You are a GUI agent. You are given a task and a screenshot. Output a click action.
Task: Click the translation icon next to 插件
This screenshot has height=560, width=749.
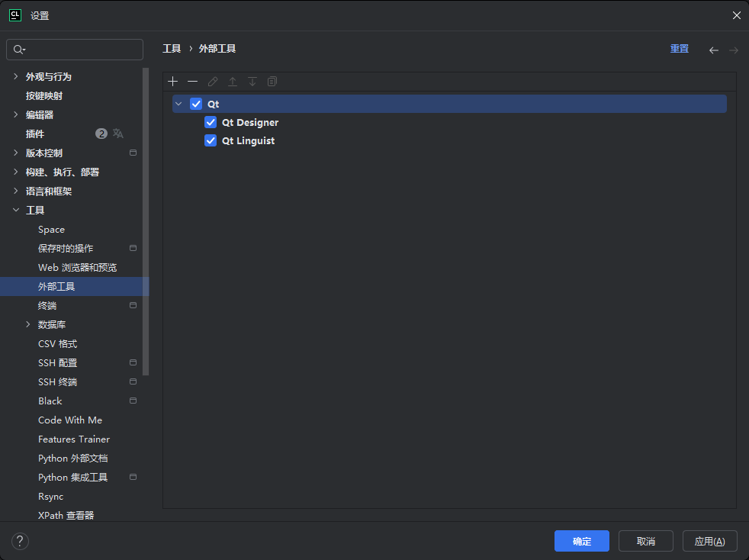[118, 134]
